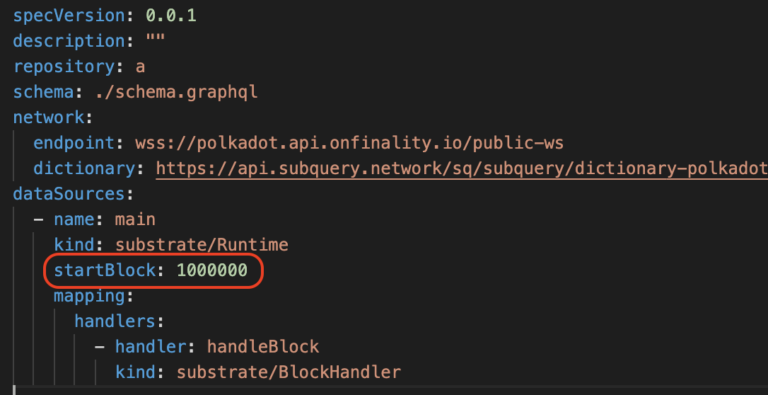Click the handlers key line
The width and height of the screenshot is (768, 395).
coord(119,321)
